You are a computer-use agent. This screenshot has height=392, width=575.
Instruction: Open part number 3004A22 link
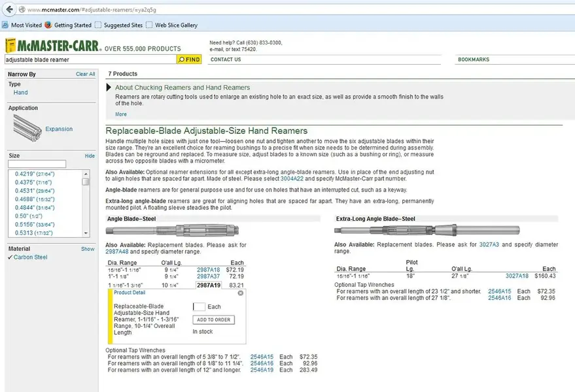[292, 179]
